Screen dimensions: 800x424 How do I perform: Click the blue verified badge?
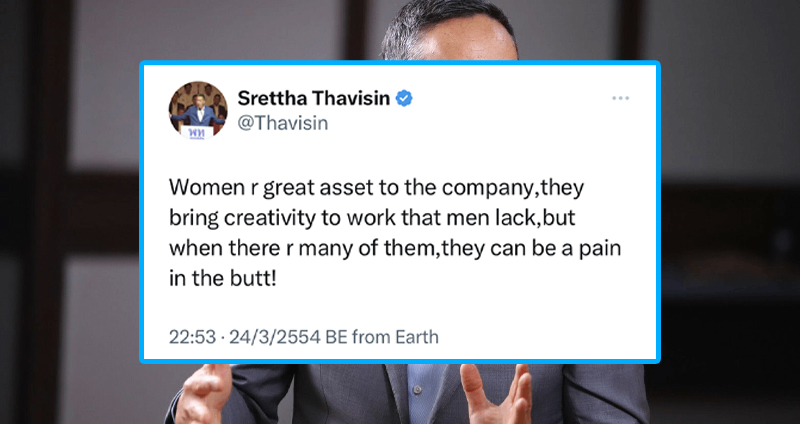[x=404, y=98]
